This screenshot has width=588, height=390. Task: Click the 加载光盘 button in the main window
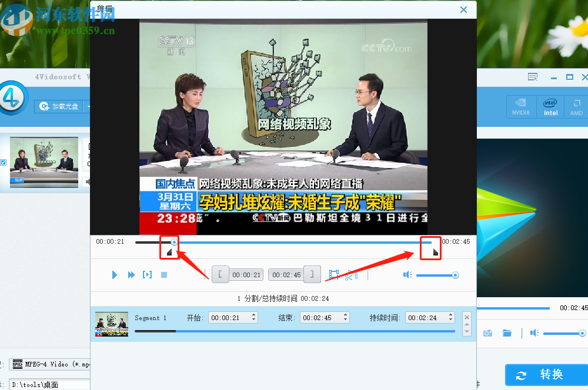[58, 106]
